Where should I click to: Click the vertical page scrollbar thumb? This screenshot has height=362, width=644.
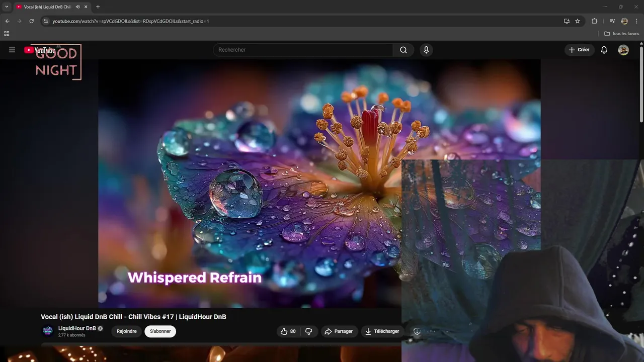641,84
